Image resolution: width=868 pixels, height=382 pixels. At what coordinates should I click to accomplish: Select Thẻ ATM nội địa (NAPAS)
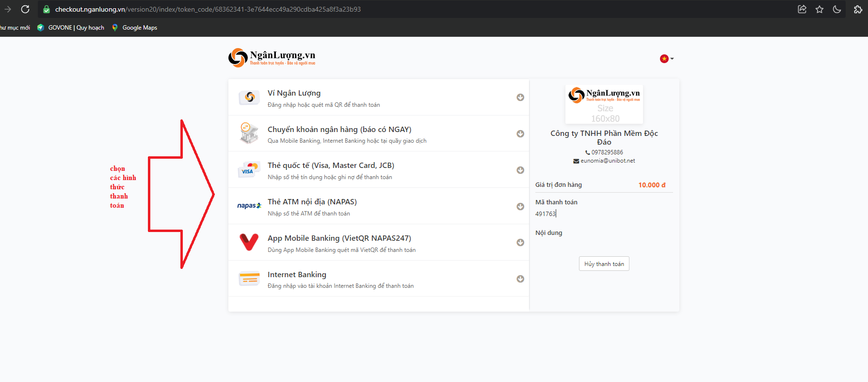[x=312, y=202]
